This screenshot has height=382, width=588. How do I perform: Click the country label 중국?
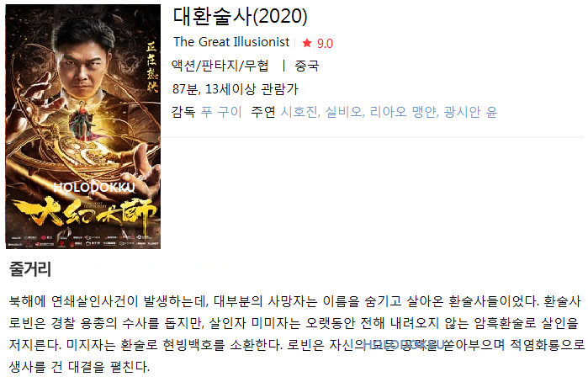coord(307,66)
